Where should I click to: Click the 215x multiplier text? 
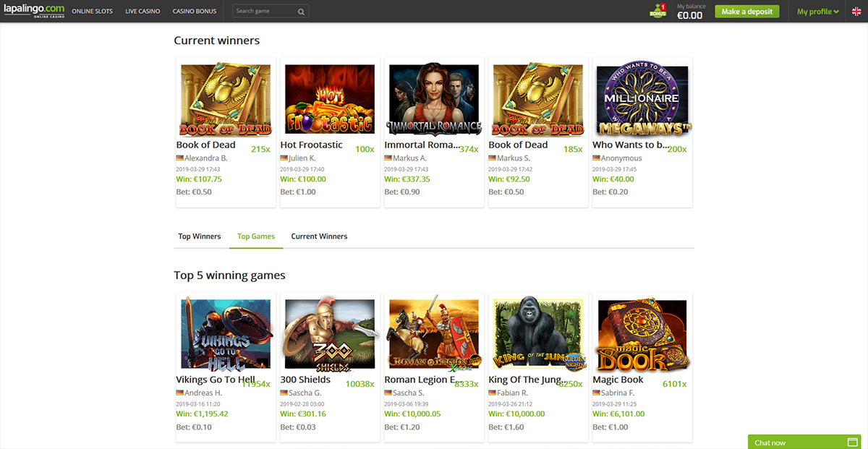[x=260, y=149]
